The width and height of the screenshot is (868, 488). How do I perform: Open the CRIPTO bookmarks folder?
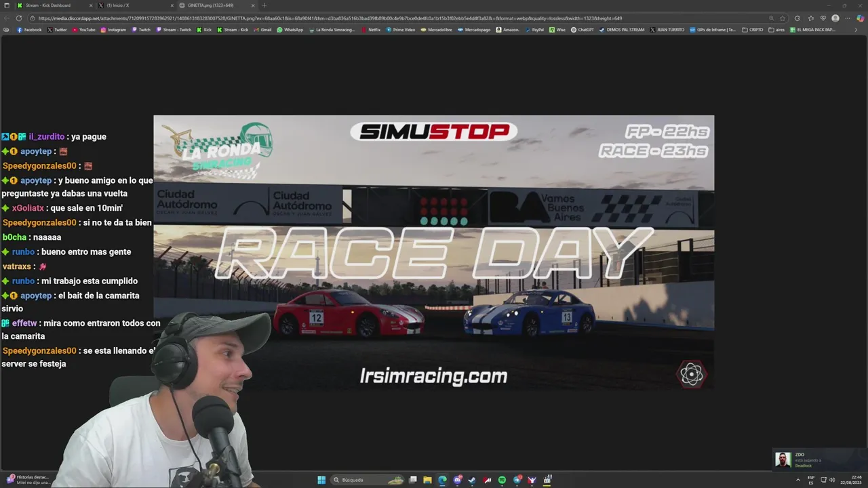(x=753, y=30)
